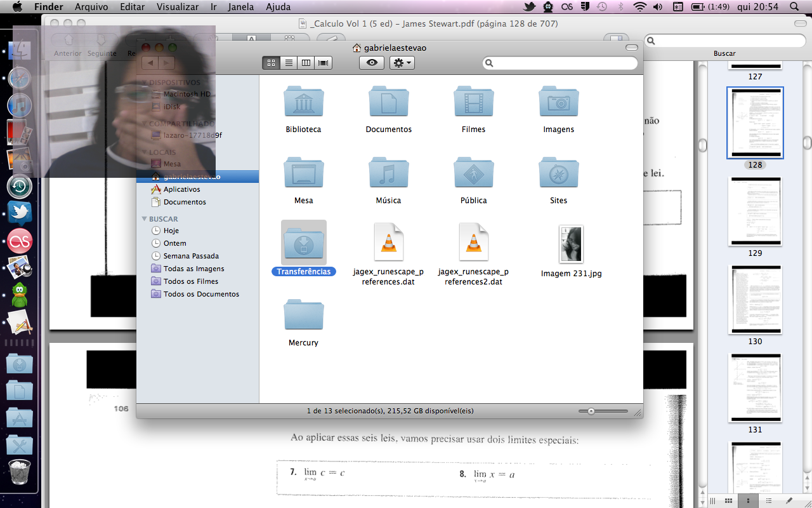The width and height of the screenshot is (812, 508).
Task: Click the Wi-Fi icon in the menu bar
Action: 639,7
